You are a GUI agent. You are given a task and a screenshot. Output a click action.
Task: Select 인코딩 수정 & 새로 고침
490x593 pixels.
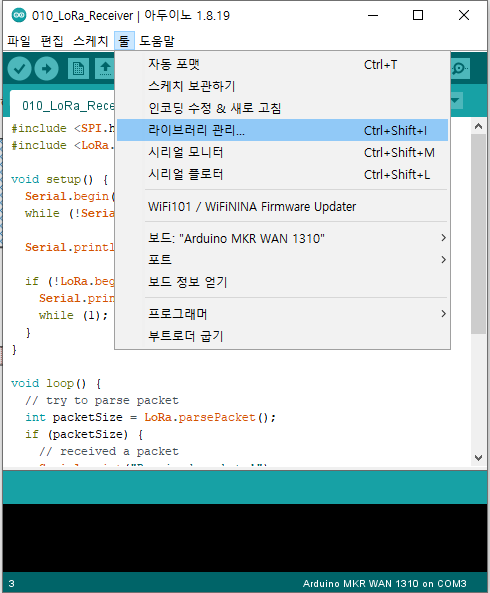click(x=282, y=108)
